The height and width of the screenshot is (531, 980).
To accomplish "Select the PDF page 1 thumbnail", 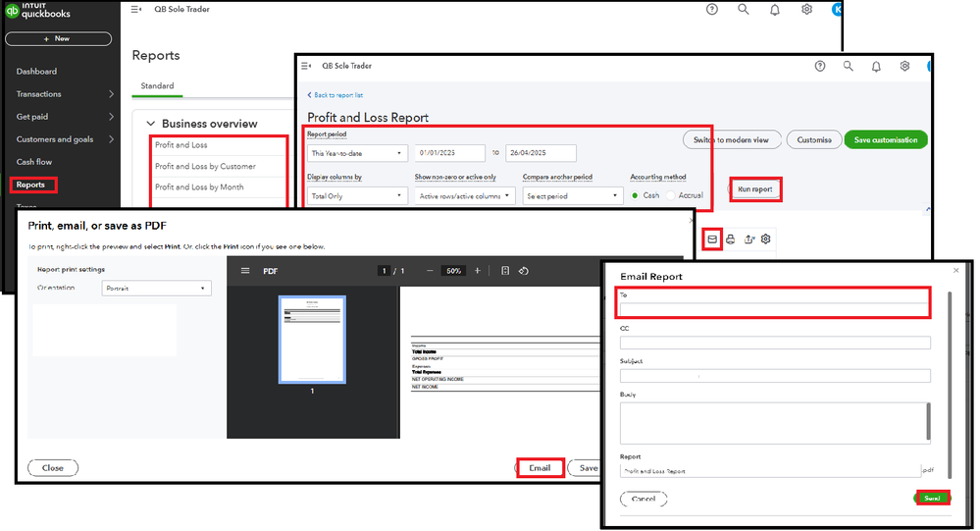I will click(x=312, y=340).
